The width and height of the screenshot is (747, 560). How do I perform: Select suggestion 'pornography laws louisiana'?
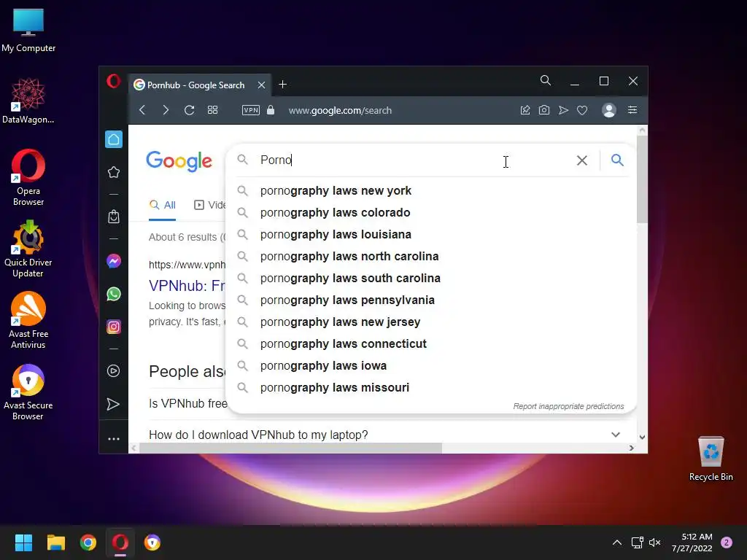(431, 235)
